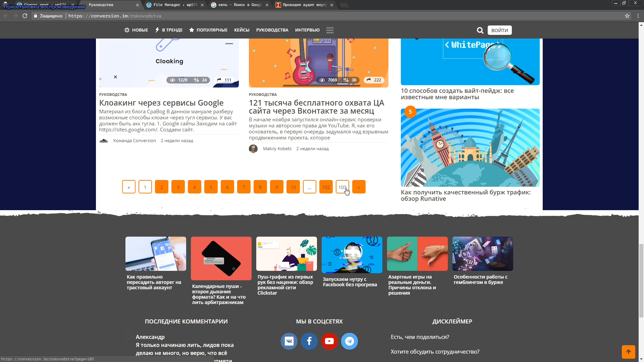
Task: Open the Telegram social icon
Action: tap(349, 341)
